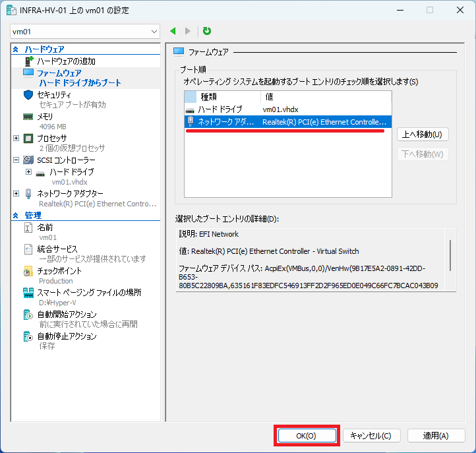Viewport: 476px width, 453px height.
Task: Click the 2 個の仮想プロセッサ subtext
Action: click(x=73, y=148)
